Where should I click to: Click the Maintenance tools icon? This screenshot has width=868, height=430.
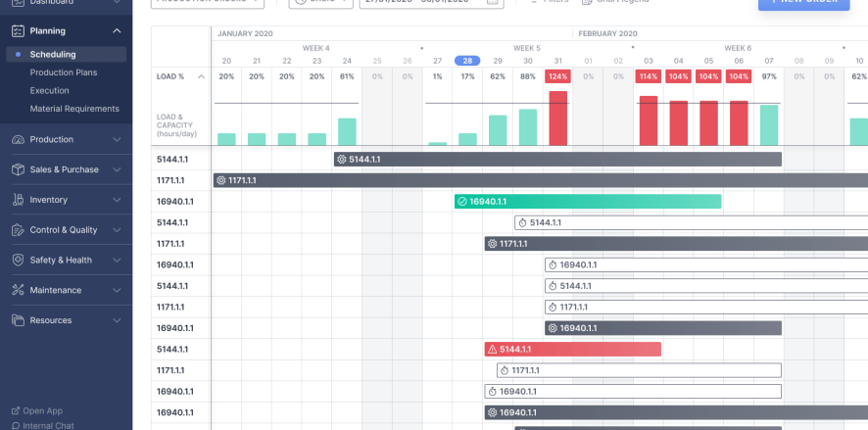pyautogui.click(x=17, y=290)
